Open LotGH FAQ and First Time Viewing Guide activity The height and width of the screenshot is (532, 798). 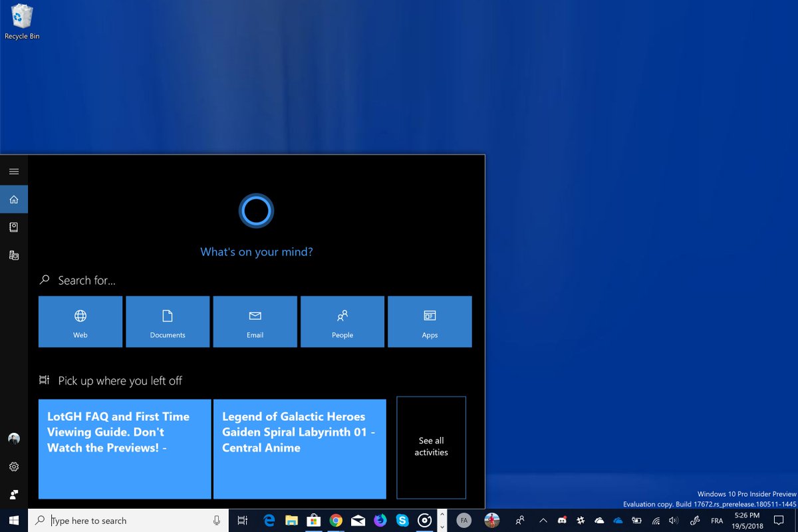click(124, 449)
